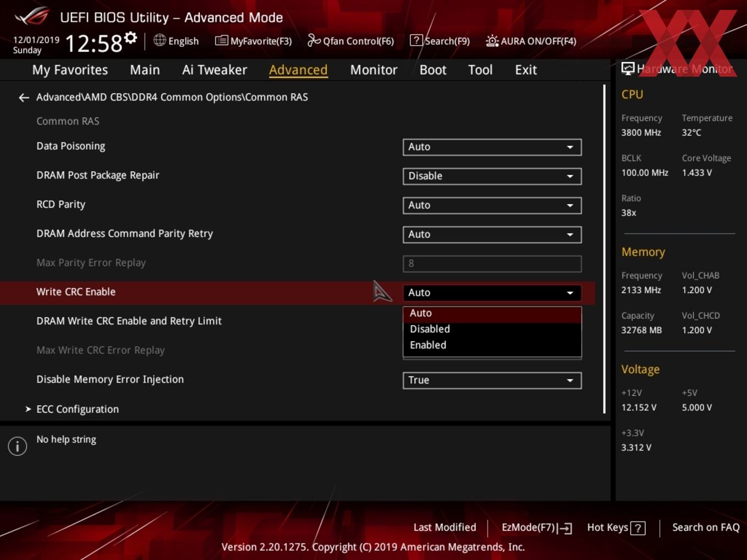
Task: Open the Data Poisoning dropdown
Action: coord(492,147)
